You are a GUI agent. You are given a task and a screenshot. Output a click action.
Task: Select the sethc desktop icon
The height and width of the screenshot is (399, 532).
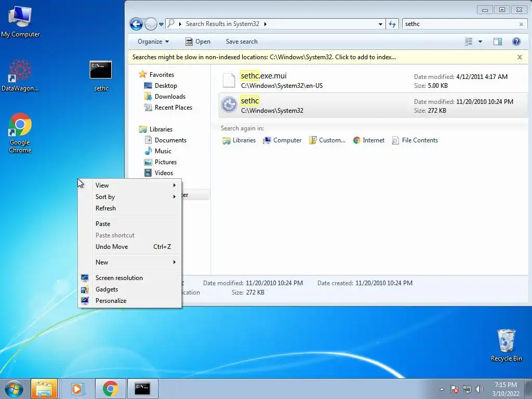[x=101, y=76]
